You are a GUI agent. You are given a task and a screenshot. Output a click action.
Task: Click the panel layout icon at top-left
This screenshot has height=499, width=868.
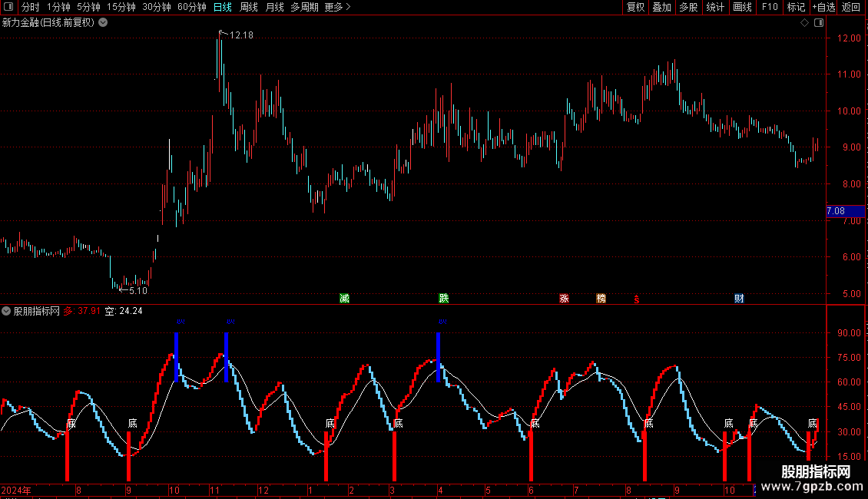(x=8, y=7)
